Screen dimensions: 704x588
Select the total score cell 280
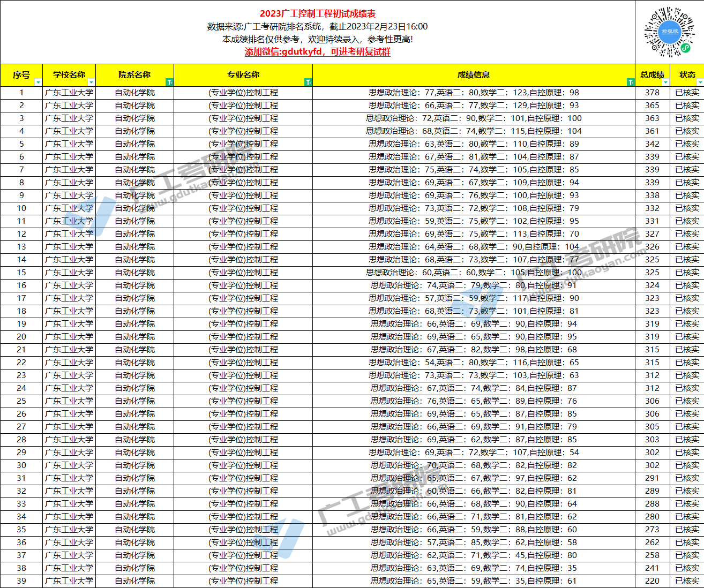pos(653,517)
